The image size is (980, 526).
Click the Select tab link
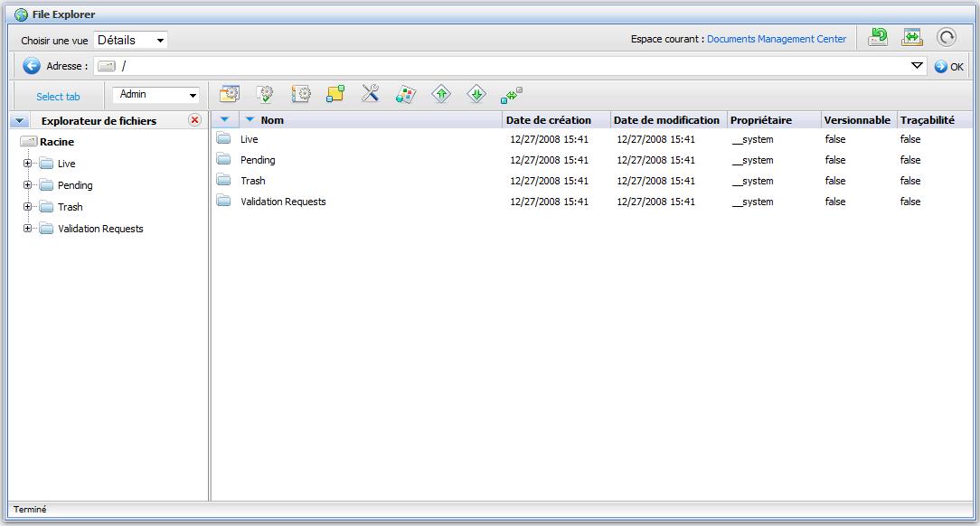(x=58, y=97)
